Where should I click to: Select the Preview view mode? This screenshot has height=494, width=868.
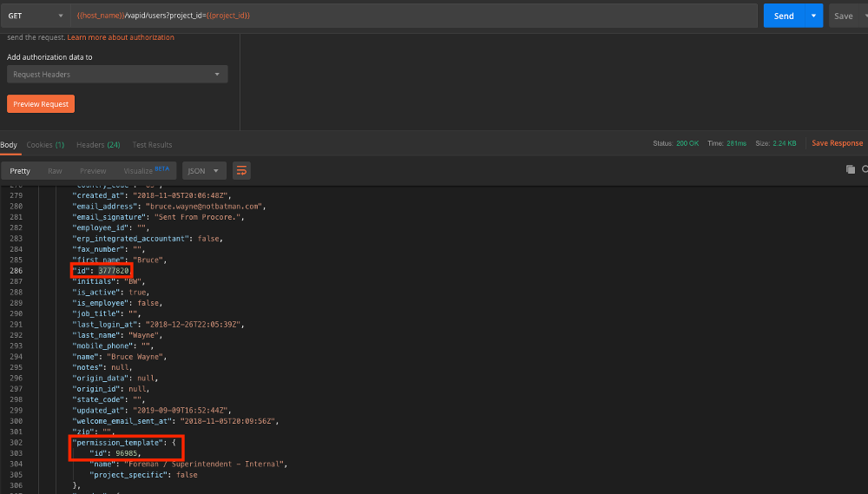coord(93,170)
